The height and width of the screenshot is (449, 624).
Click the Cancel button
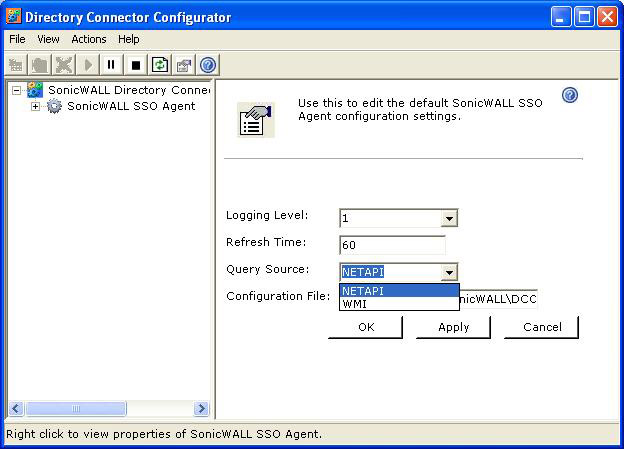click(541, 327)
